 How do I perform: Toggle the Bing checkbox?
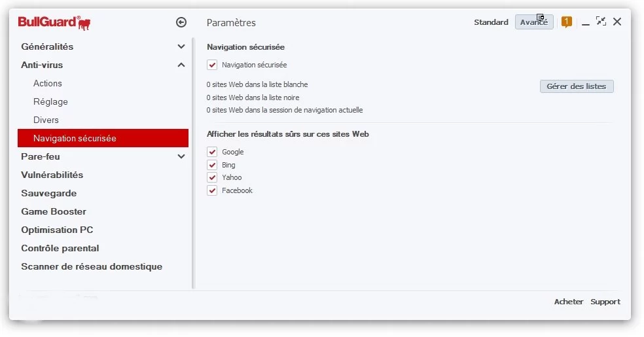[x=212, y=165]
